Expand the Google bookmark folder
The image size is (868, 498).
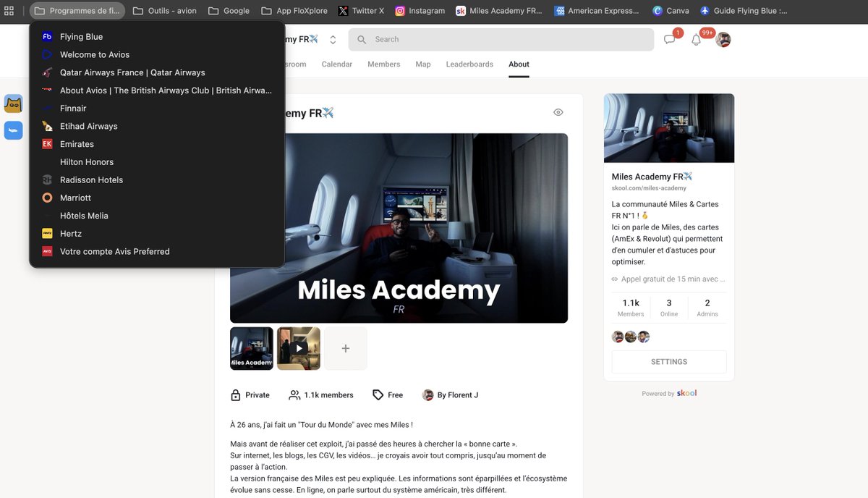tap(229, 11)
